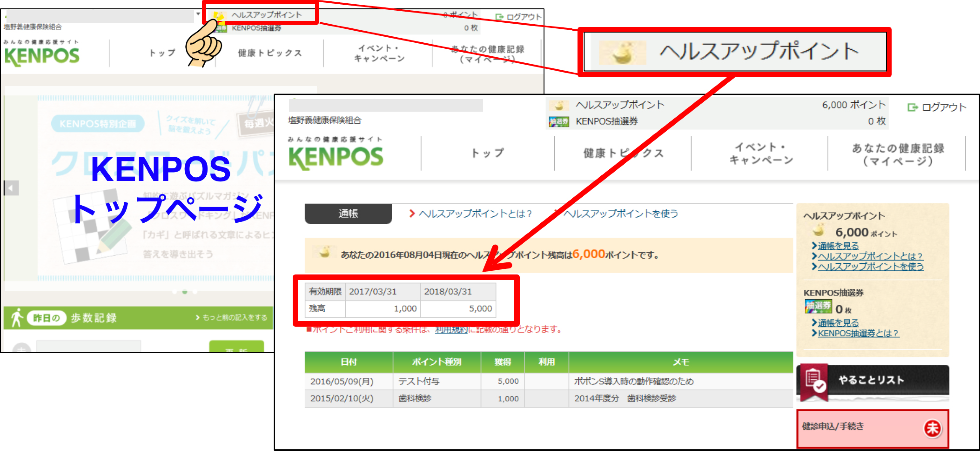Click the テスト付与 cell
Screen dimensions: 980x451
[437, 381]
